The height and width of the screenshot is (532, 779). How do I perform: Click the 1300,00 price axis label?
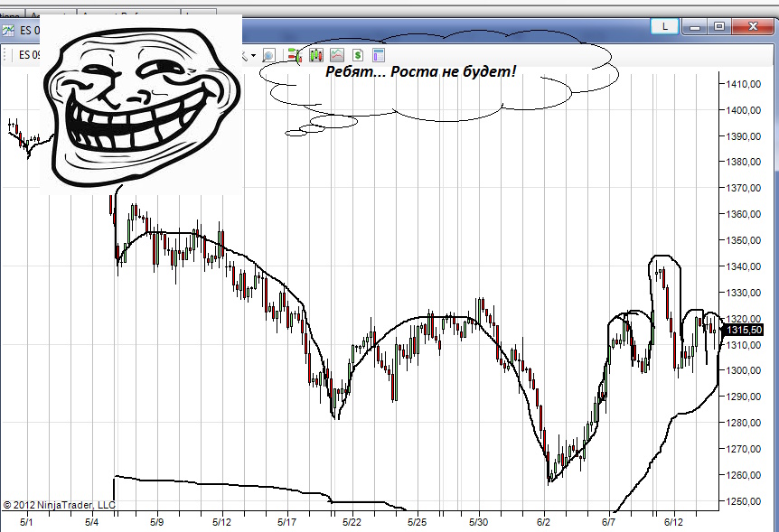click(743, 370)
